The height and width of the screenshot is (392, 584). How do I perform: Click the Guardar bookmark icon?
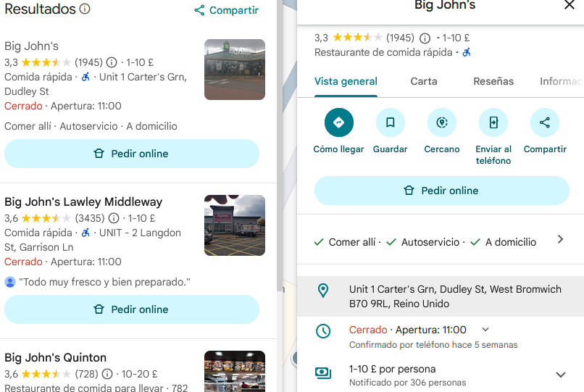390,122
